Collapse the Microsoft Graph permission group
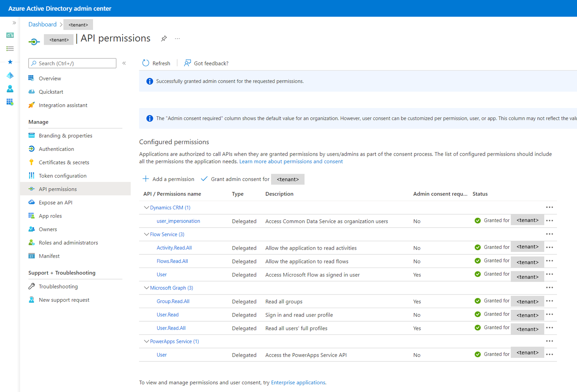The width and height of the screenshot is (577, 392). click(x=146, y=288)
